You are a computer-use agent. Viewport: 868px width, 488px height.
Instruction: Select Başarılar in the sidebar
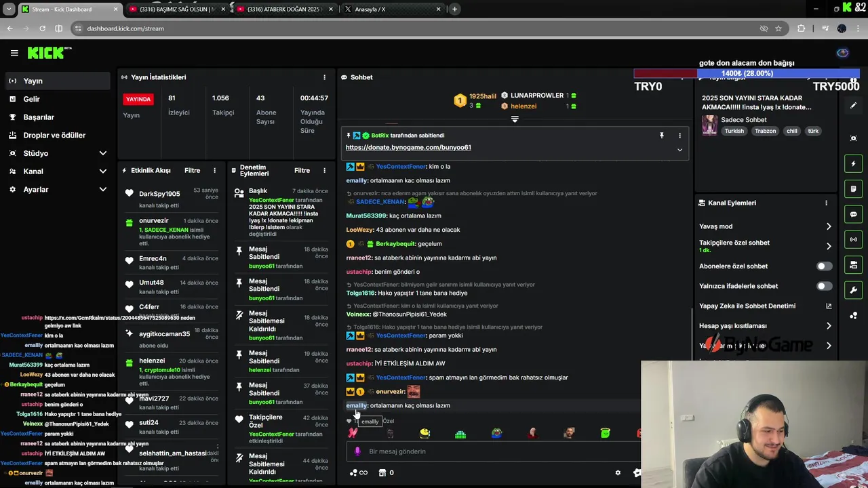(x=56, y=117)
